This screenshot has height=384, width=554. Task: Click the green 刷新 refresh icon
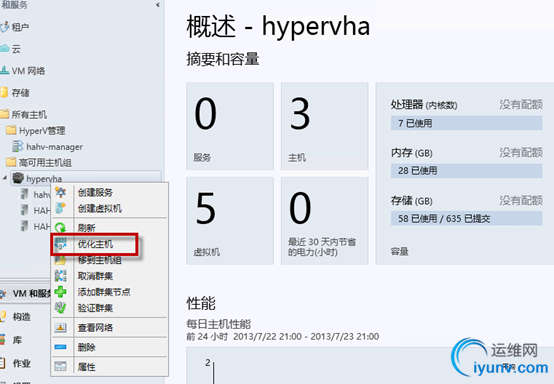60,228
